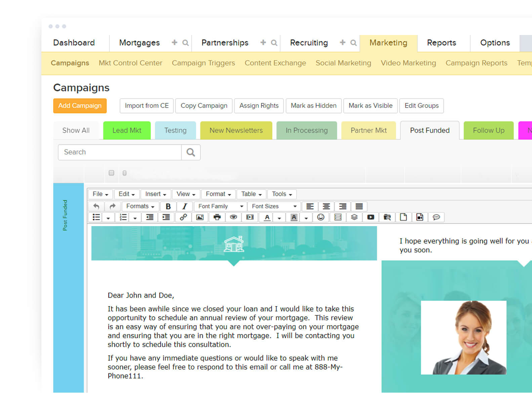Click the Add Campaign button
Screen dimensions: 532x397
(80, 106)
